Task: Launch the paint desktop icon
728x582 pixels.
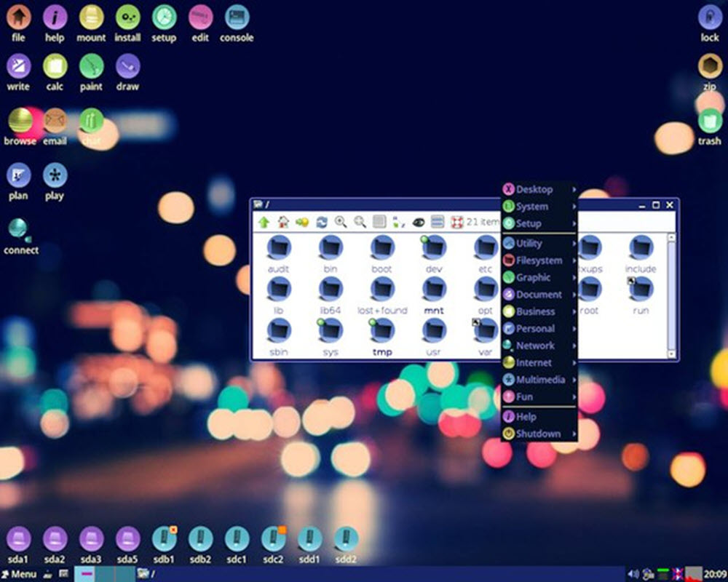Action: [x=91, y=67]
